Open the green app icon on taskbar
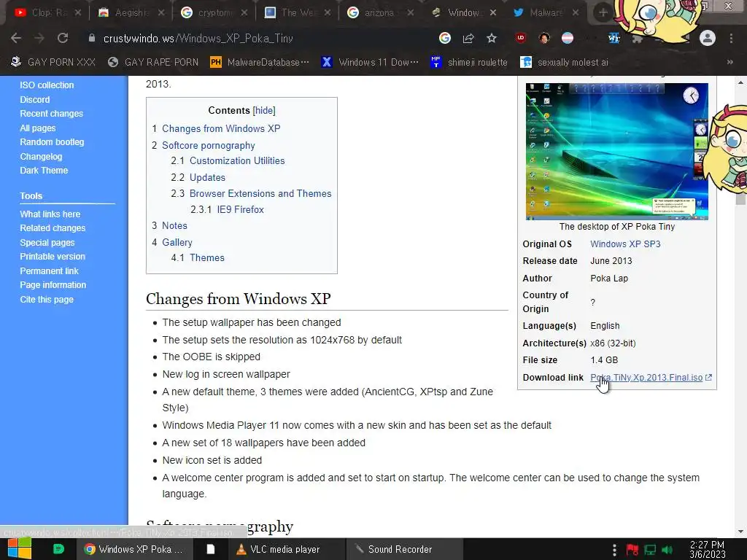This screenshot has height=560, width=747. click(x=58, y=549)
